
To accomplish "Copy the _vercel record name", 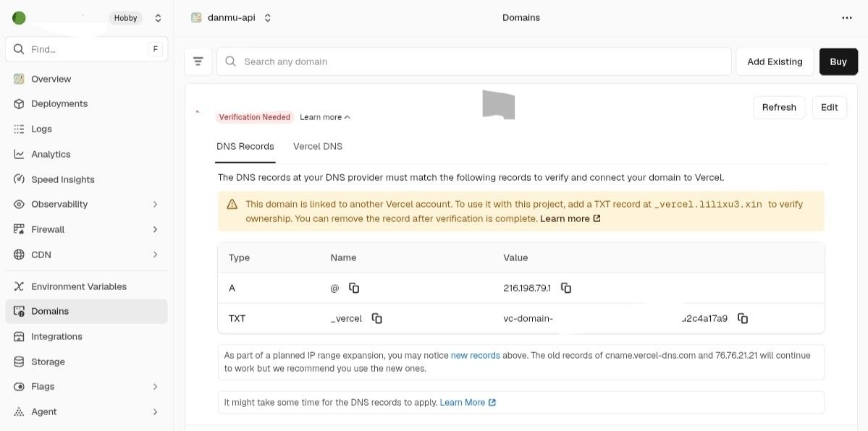I will [377, 318].
